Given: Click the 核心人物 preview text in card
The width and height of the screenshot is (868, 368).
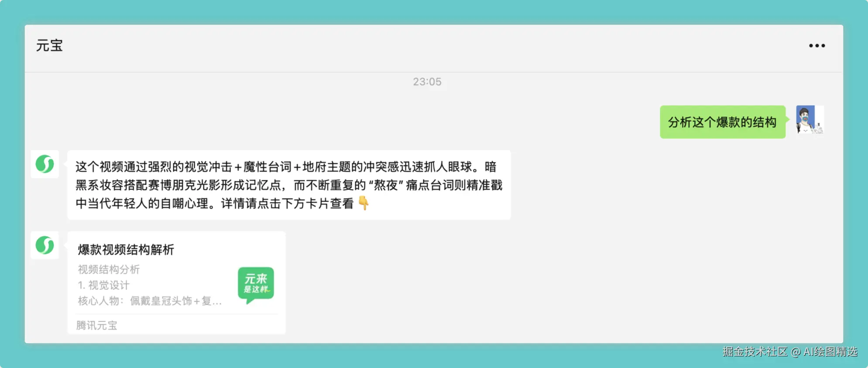Looking at the screenshot, I should pyautogui.click(x=150, y=301).
